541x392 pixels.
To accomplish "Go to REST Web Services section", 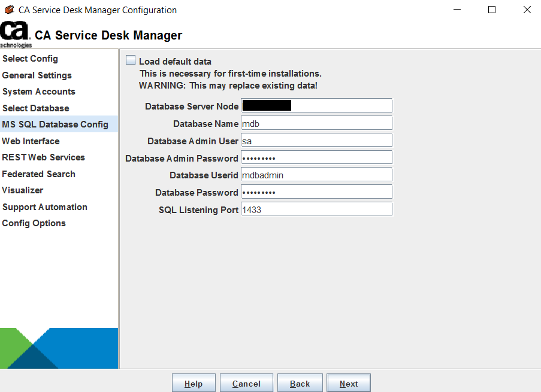I will pos(44,157).
